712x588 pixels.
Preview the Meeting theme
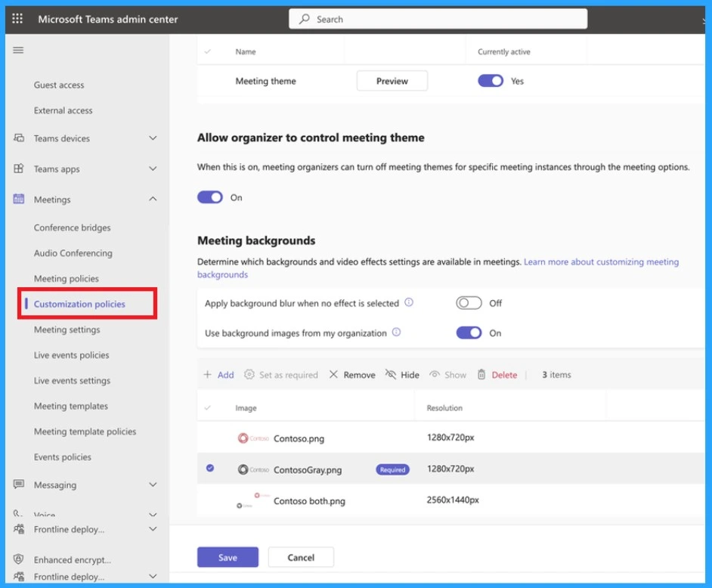392,81
